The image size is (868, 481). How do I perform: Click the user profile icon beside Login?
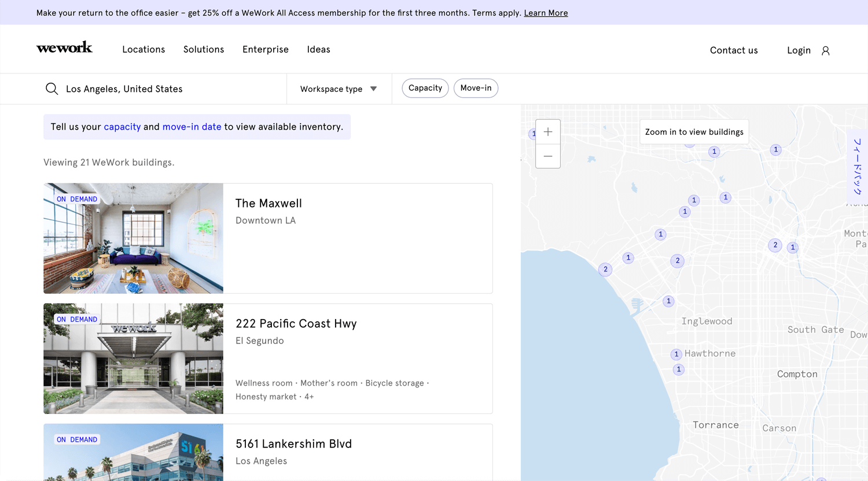coord(826,51)
